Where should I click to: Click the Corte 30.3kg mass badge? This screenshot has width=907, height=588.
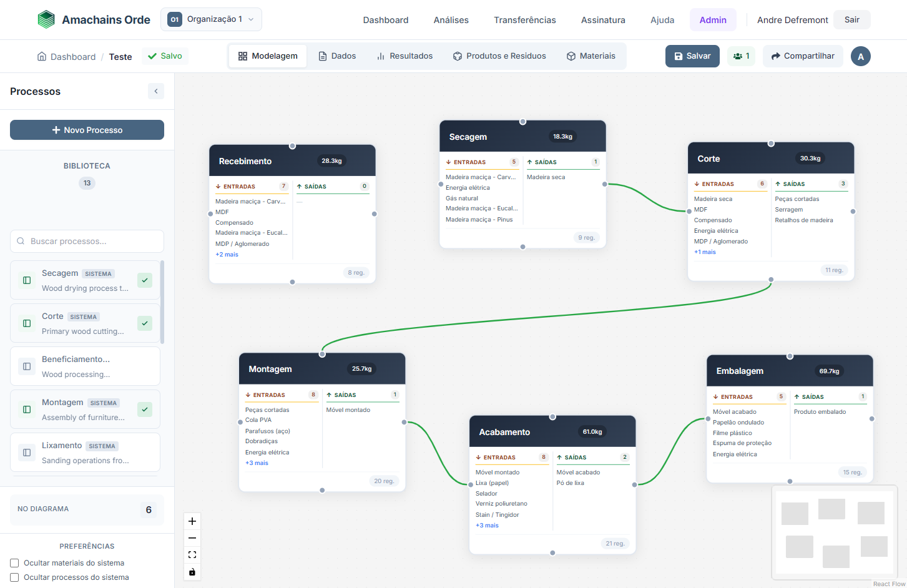[x=810, y=159]
